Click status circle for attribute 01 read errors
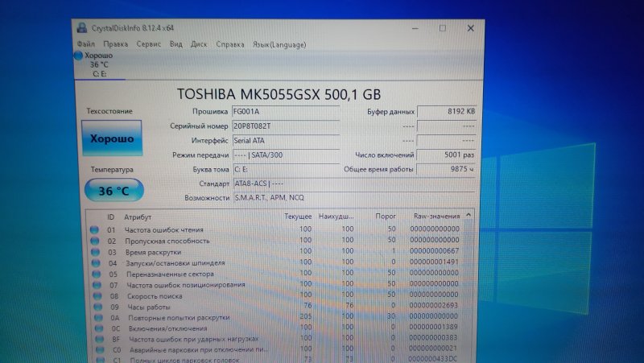 point(95,229)
